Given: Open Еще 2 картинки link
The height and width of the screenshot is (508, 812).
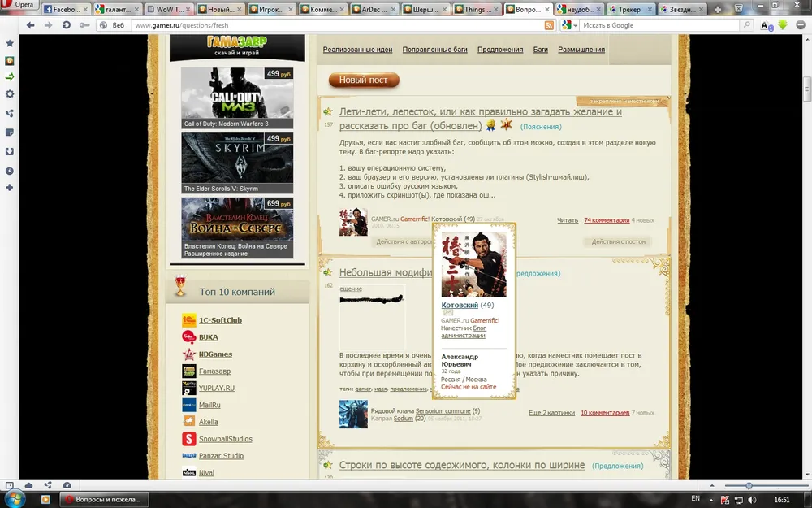Looking at the screenshot, I should click(x=551, y=413).
